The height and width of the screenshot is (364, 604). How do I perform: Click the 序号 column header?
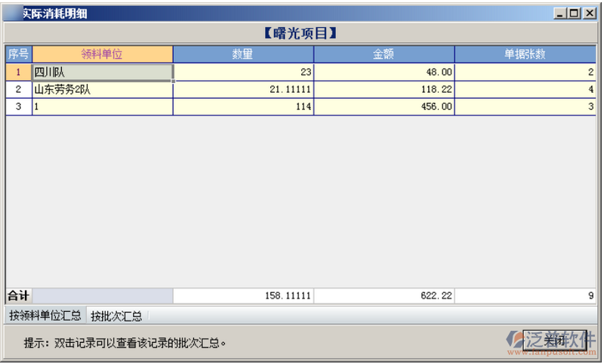[18, 54]
